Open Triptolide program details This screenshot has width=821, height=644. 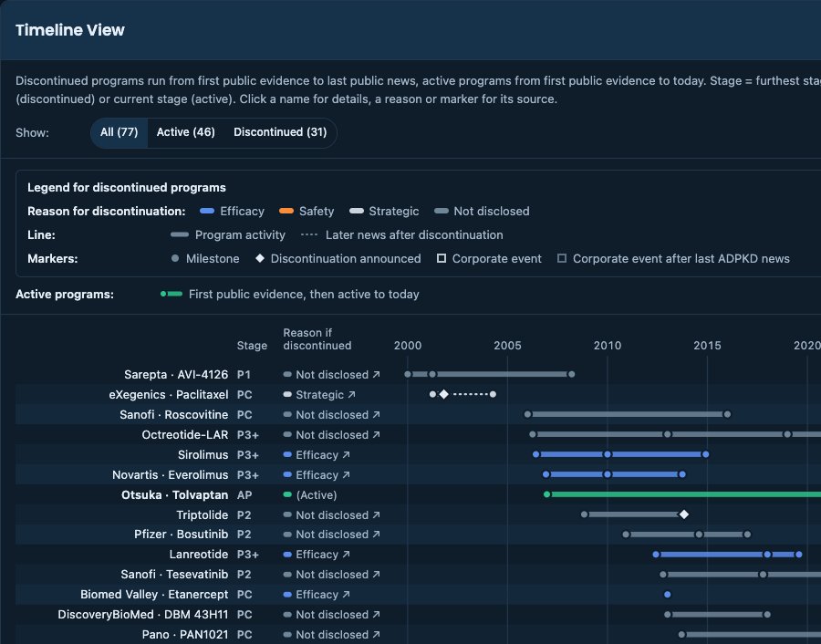pos(203,515)
